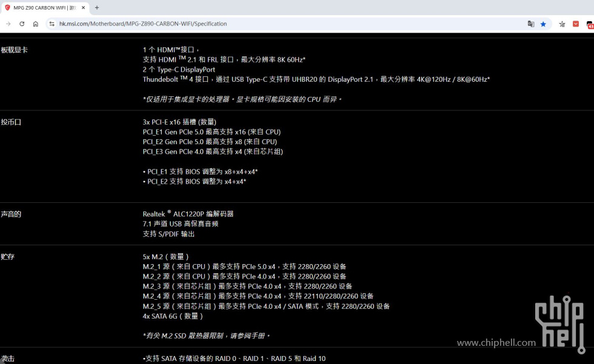This screenshot has width=594, height=364.
Task: Click the MSI shield favicon on the tab
Action: coord(7,7)
